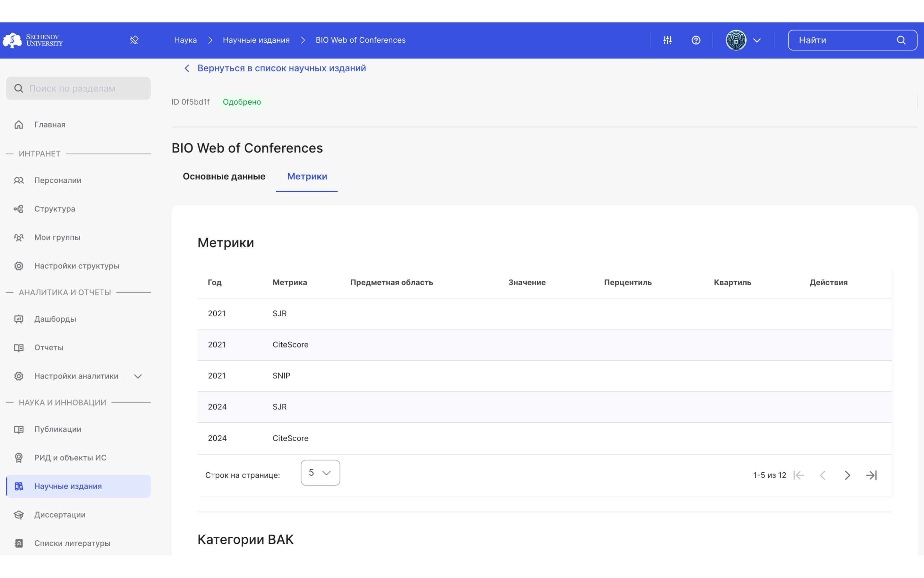Click the Настройки структуры gear icon

19,266
